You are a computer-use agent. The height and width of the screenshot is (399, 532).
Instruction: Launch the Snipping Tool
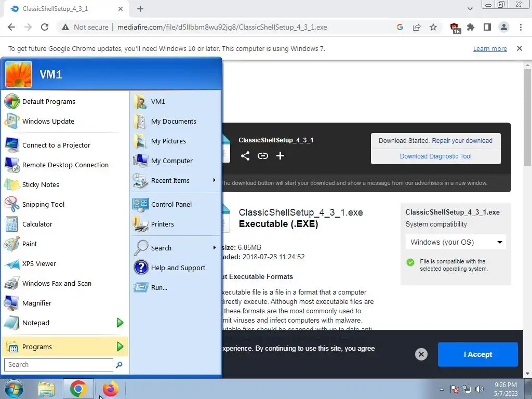pos(64,204)
